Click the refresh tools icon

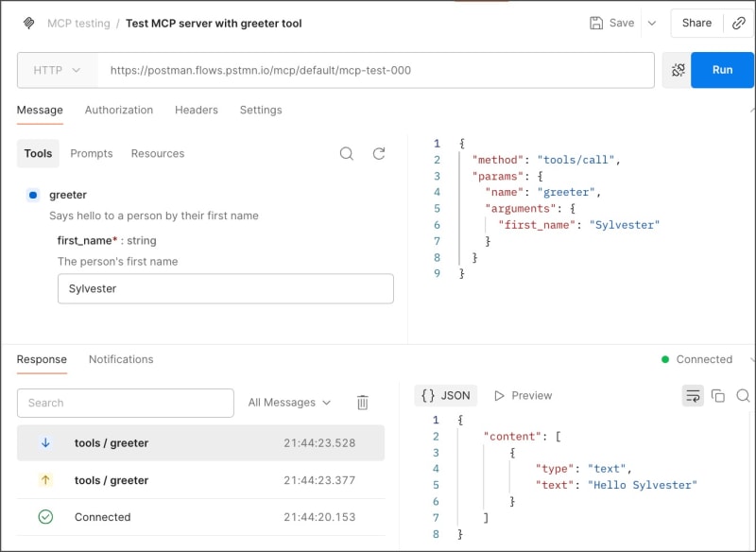pyautogui.click(x=379, y=153)
